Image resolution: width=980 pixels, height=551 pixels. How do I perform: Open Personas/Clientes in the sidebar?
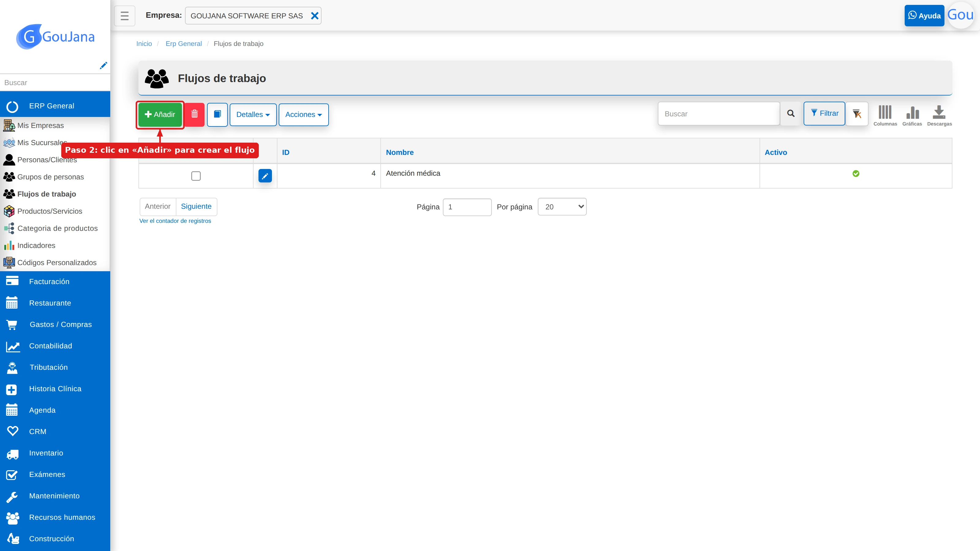pyautogui.click(x=47, y=159)
